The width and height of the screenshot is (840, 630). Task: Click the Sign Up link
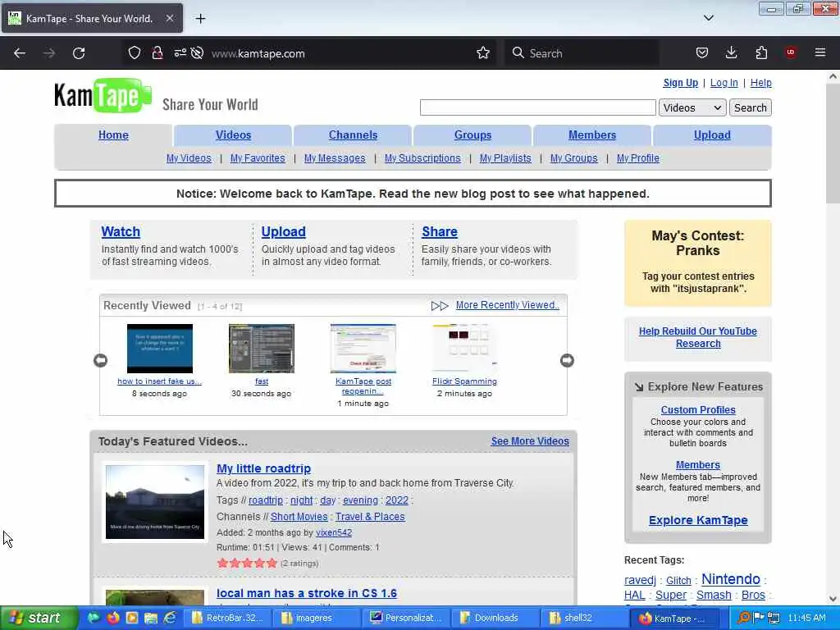click(680, 83)
